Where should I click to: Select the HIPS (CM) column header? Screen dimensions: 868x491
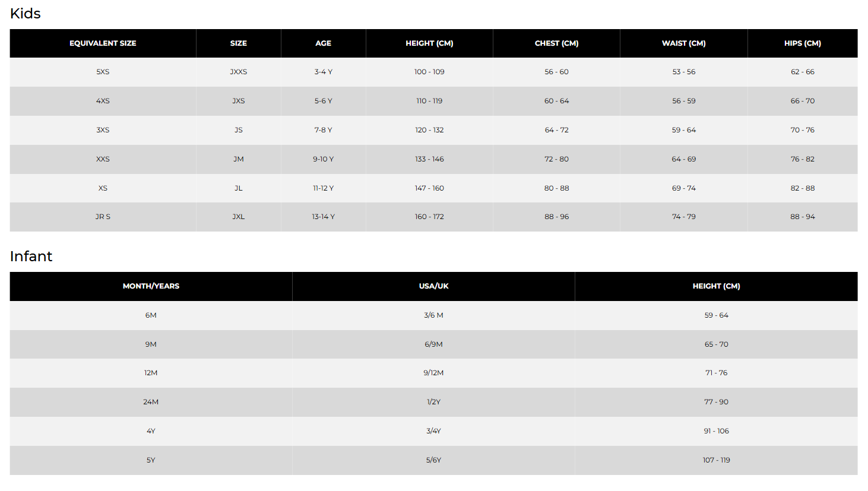802,43
